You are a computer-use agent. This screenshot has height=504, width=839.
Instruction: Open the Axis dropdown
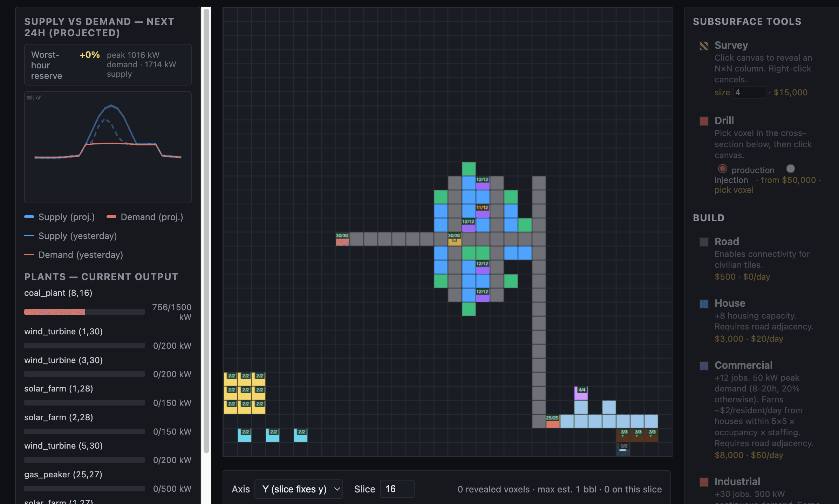pos(299,489)
